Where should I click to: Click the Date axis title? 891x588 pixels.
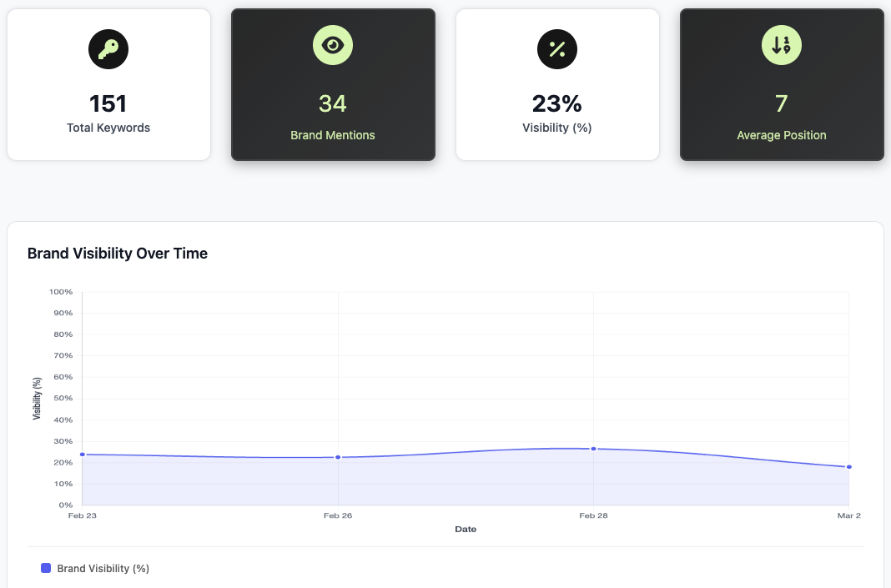466,530
